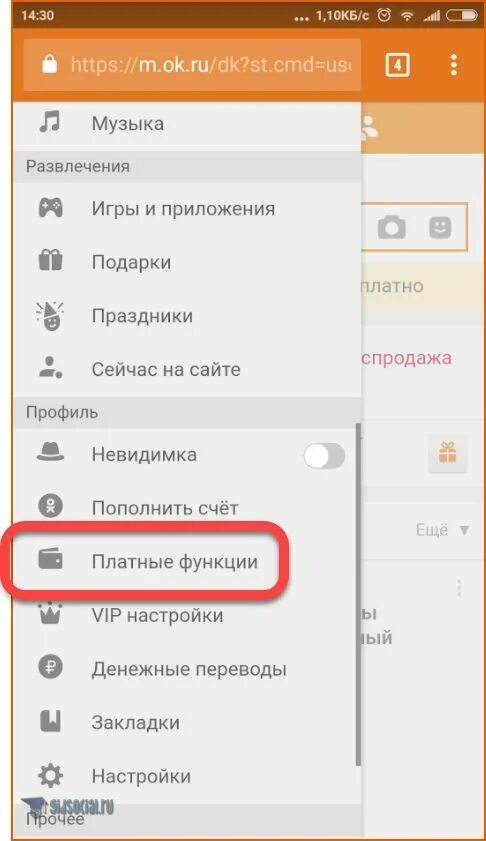486x841 pixels.
Task: Click the side menu vertical scrollbar
Action: 358,594
